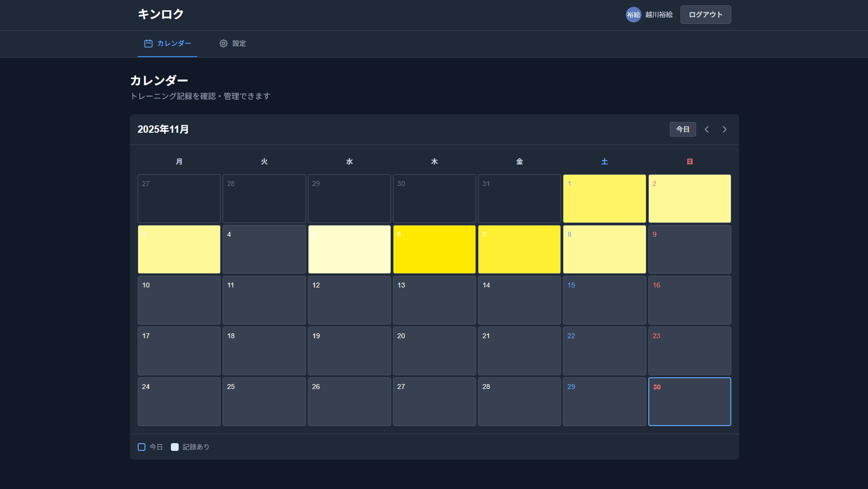Click the settings gear icon

224,43
